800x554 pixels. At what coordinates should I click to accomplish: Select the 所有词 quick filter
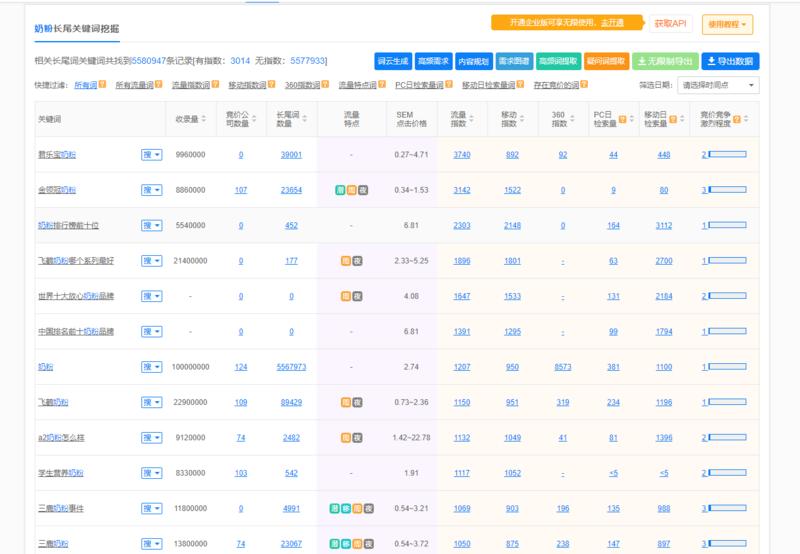click(x=86, y=86)
